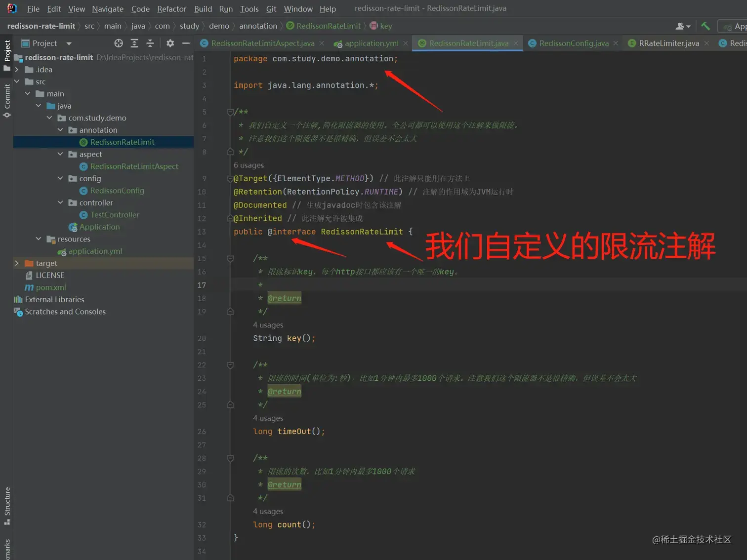Select RedissonRateLimitAspect in project tree
This screenshot has height=560, width=747.
pos(134,166)
